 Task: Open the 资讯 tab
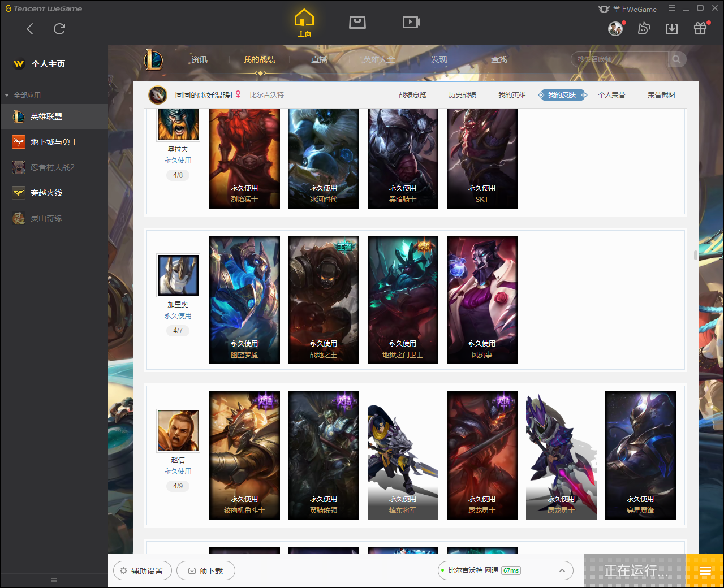(199, 59)
